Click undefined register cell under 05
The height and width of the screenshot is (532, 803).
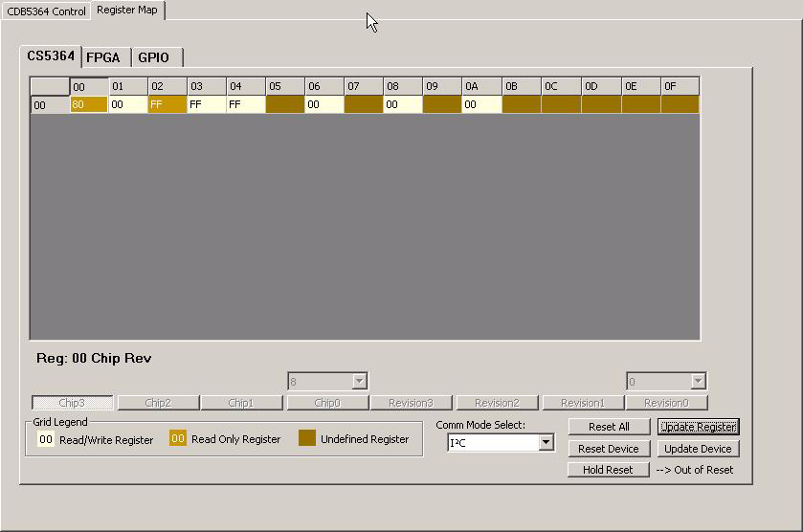coord(285,104)
